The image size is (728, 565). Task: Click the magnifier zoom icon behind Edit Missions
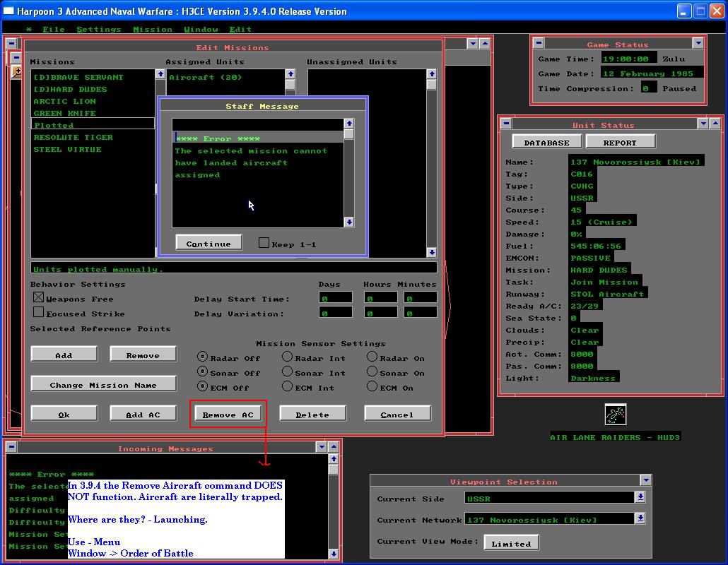[x=17, y=71]
